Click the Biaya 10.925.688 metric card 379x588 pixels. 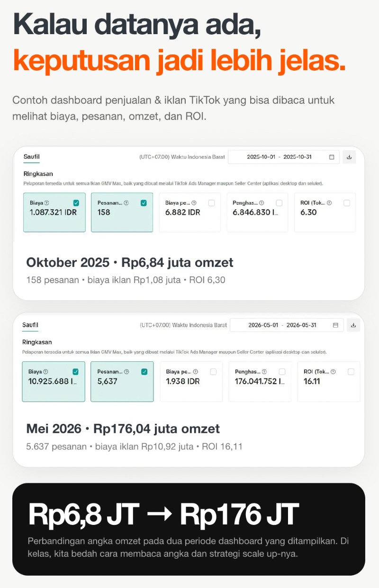(x=54, y=381)
